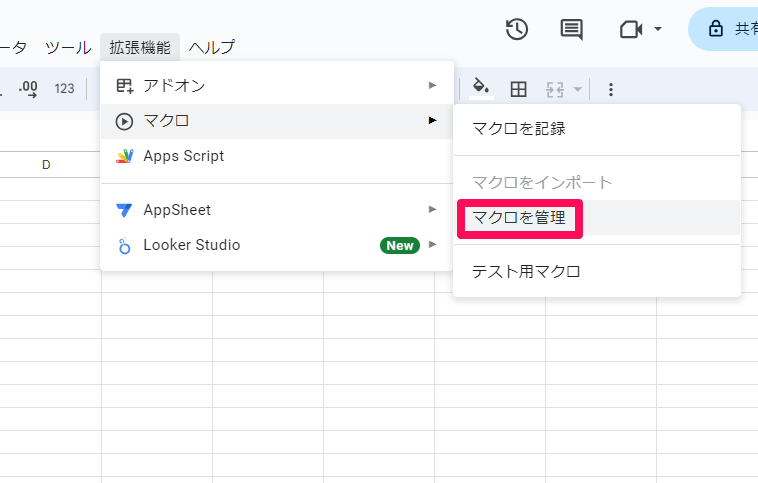
Task: Start a meeting with the camera icon
Action: (631, 29)
